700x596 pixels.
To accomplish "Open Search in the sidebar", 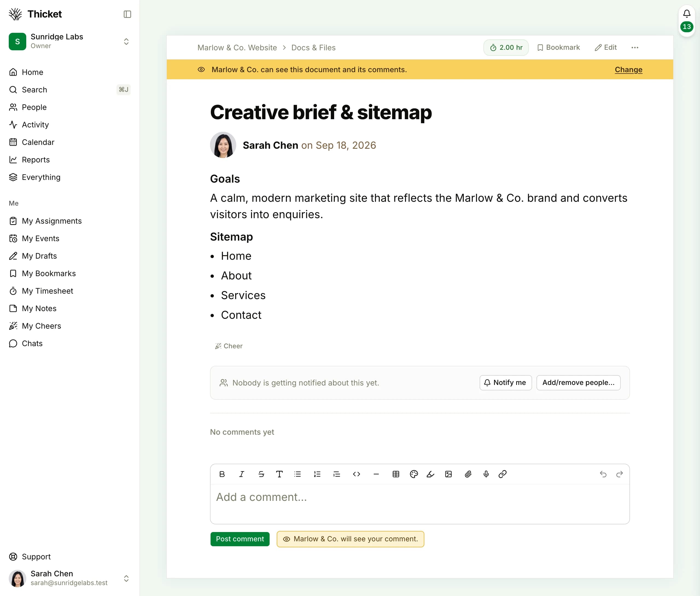I will pos(70,89).
